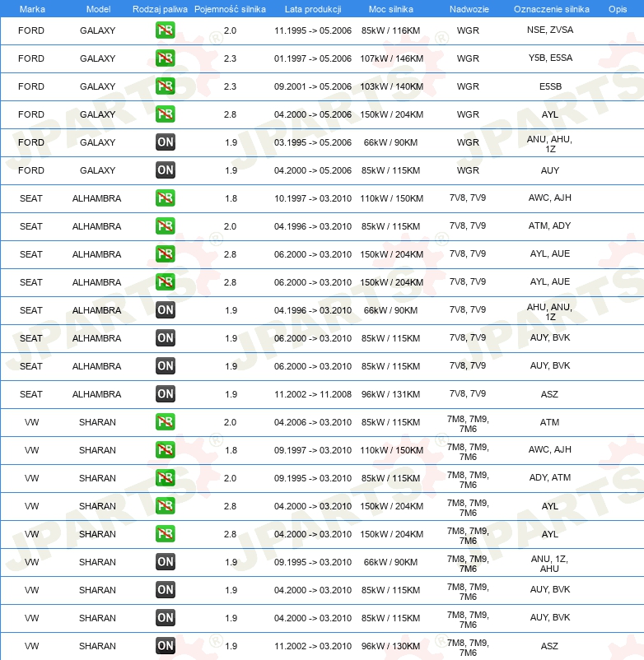The width and height of the screenshot is (644, 660).
Task: Select AWC, AJH in Seat Alhambra row
Action: (550, 198)
